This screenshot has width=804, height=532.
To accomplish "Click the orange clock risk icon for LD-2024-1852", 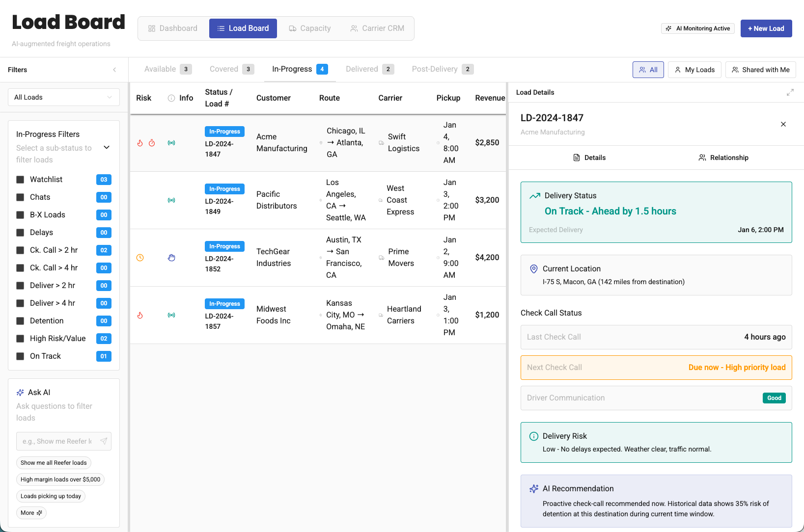I will (140, 258).
